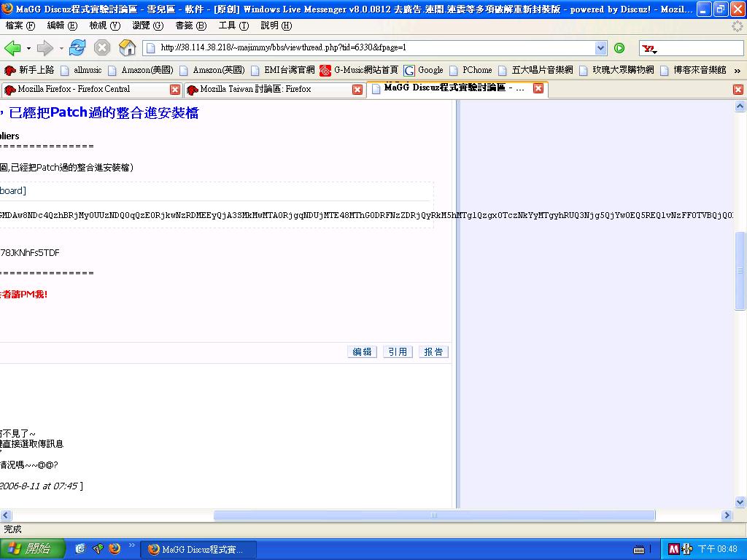747x560 pixels.
Task: Open the EMI台灣官網 bookmark
Action: pos(283,71)
